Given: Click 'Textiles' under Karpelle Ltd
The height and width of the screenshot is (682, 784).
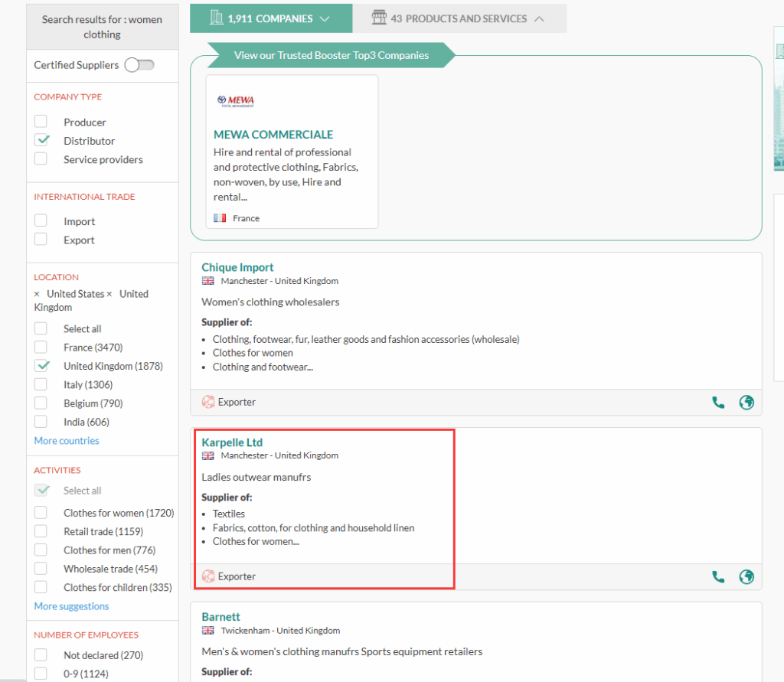Looking at the screenshot, I should click(228, 514).
